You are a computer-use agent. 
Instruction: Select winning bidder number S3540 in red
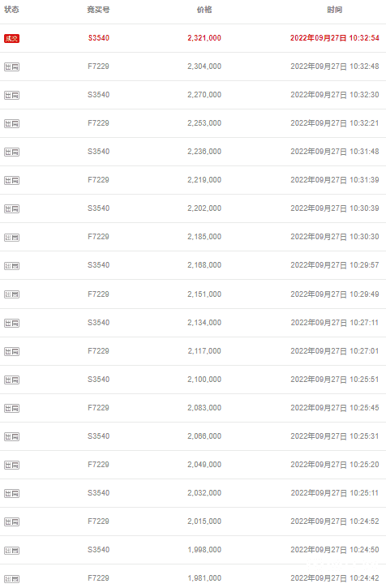[x=99, y=38]
